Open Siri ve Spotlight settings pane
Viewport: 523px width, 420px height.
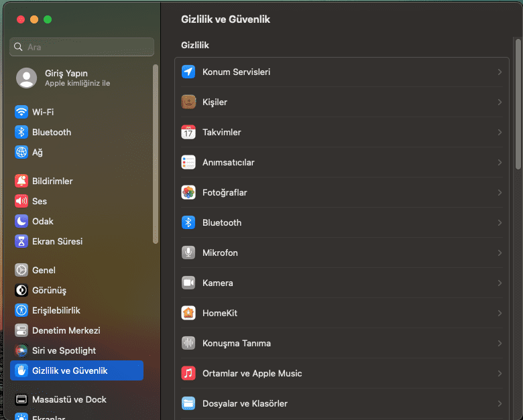(64, 350)
